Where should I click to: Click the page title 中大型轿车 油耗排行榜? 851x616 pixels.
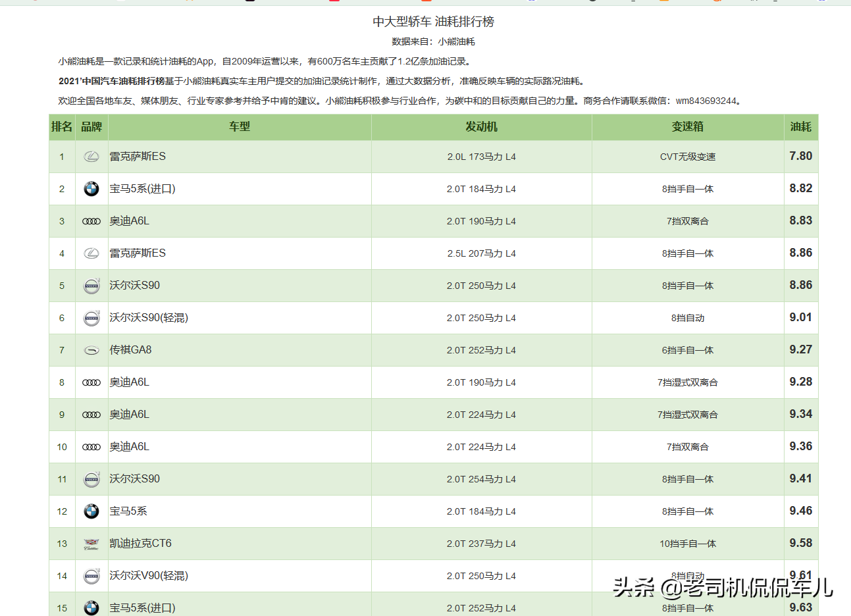pyautogui.click(x=434, y=22)
